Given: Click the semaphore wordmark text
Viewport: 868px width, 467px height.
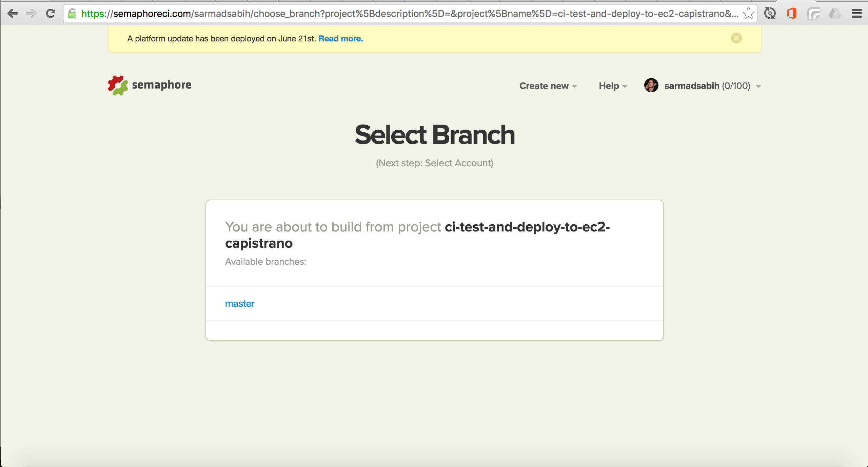Looking at the screenshot, I should pos(161,85).
